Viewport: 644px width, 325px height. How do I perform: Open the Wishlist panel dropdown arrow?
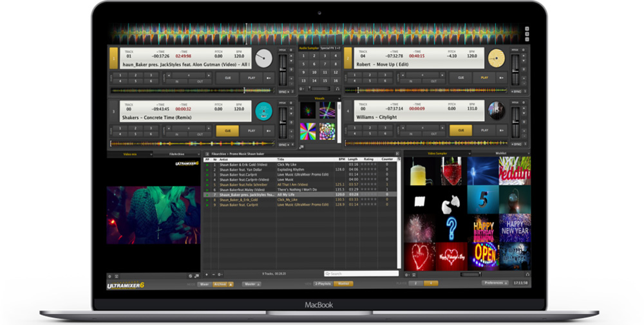528,153
